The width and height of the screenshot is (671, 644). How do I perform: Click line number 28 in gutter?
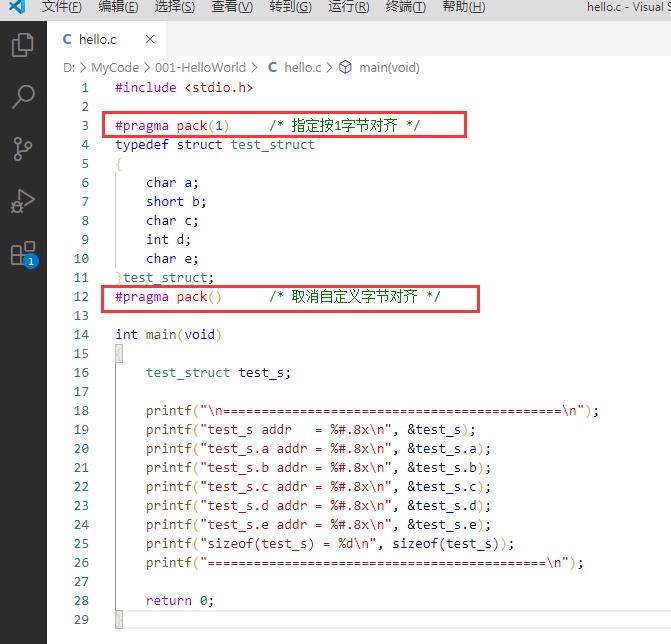81,601
